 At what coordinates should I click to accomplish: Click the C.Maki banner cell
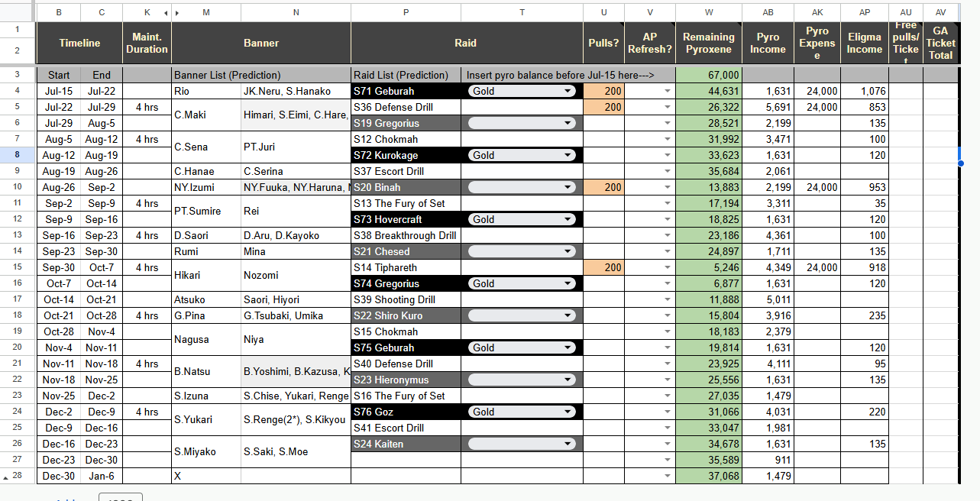[x=206, y=115]
